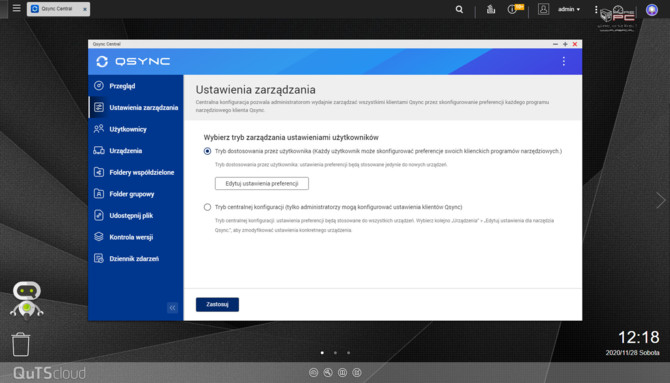This screenshot has width=670, height=383.
Task: Close the Qsync Central taskbar tab
Action: (85, 9)
